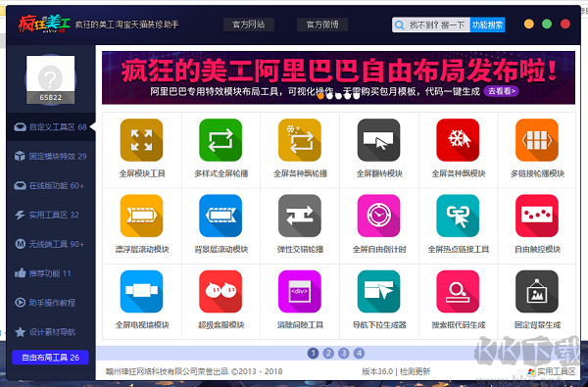Launch the 全屏热点链接工具 icon
Screen dimensions: 588x387
coord(458,216)
